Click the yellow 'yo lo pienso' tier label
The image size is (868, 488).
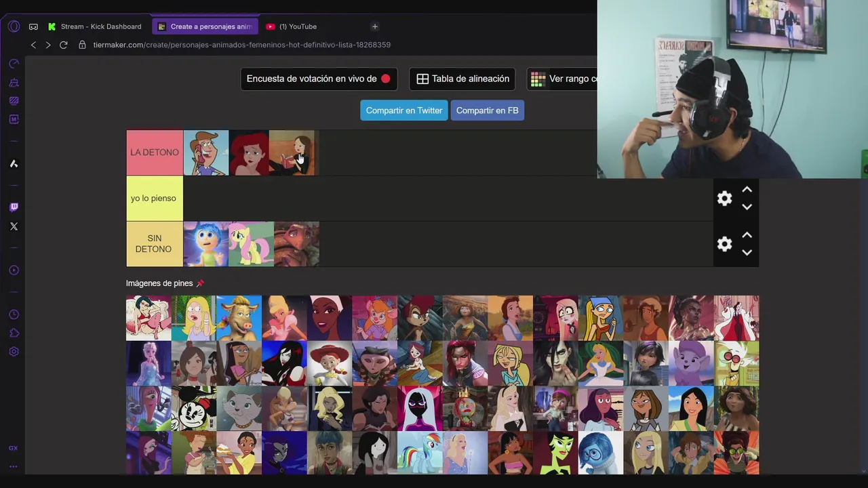(x=155, y=199)
